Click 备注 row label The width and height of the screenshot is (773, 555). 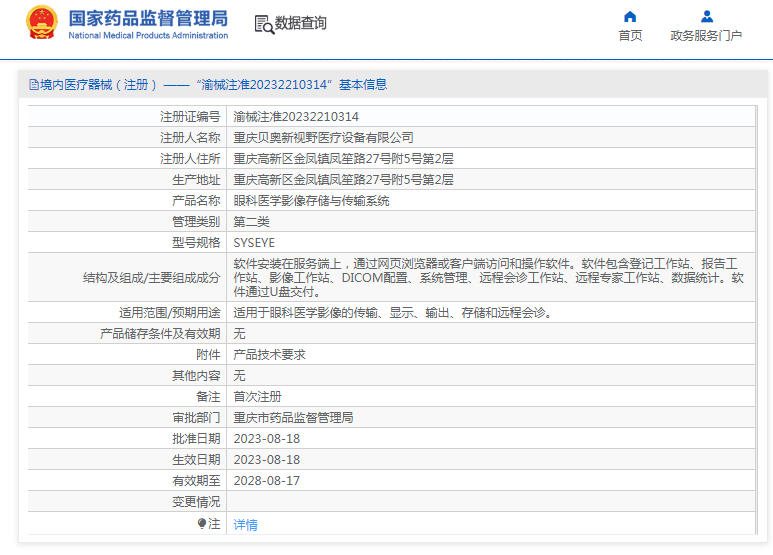coord(208,397)
